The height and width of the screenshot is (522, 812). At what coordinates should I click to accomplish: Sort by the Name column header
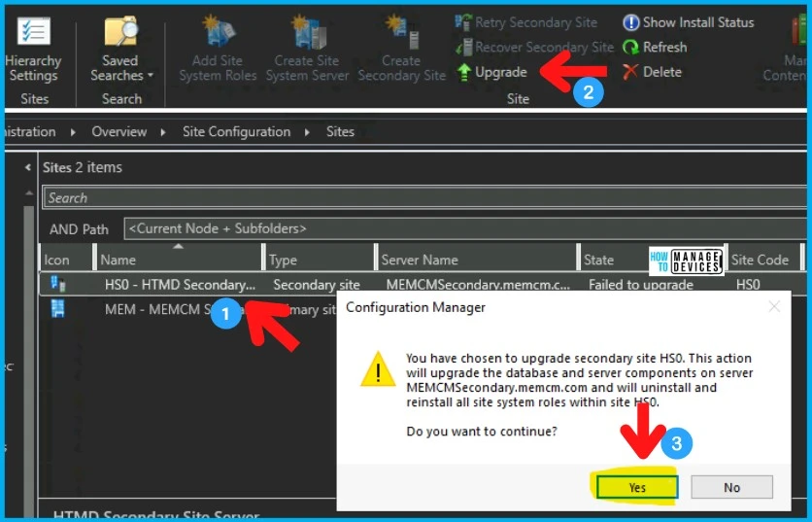179,260
